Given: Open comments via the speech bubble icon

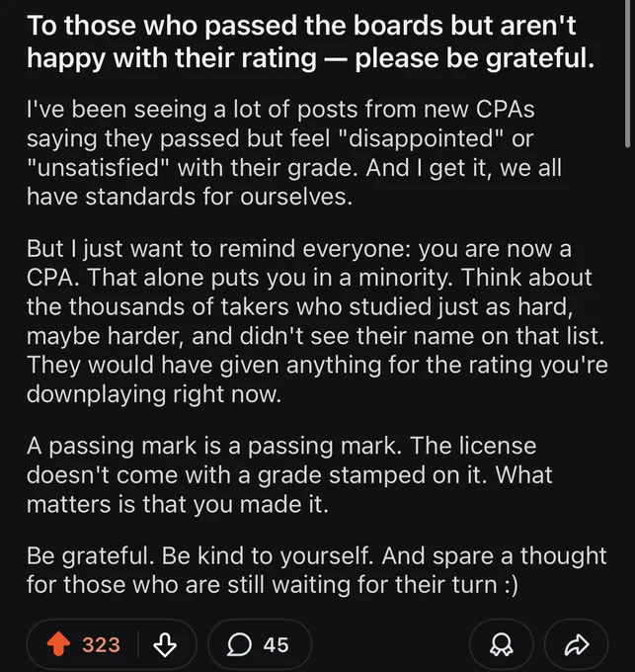Looking at the screenshot, I should click(239, 644).
